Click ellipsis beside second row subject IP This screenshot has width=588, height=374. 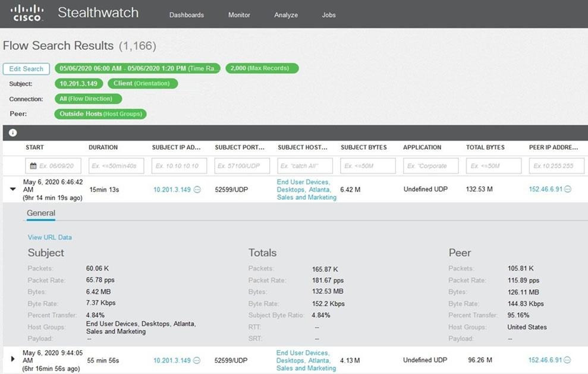click(x=197, y=360)
